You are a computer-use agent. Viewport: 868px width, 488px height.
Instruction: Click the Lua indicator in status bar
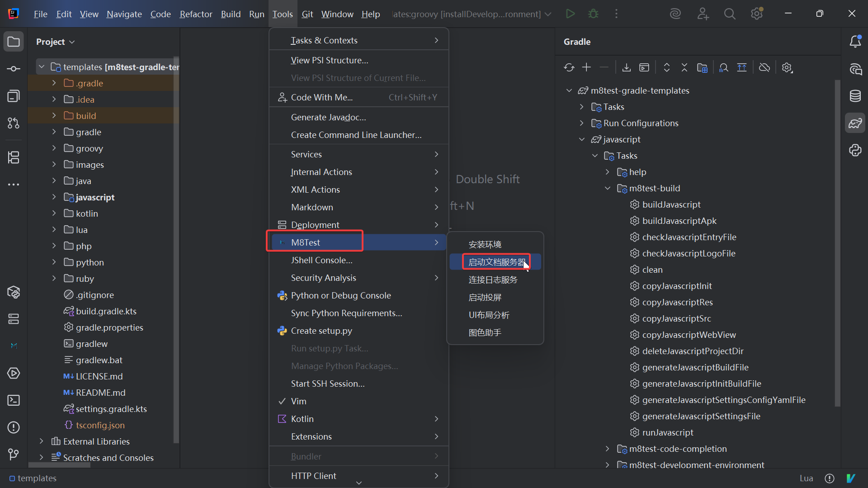[806, 478]
